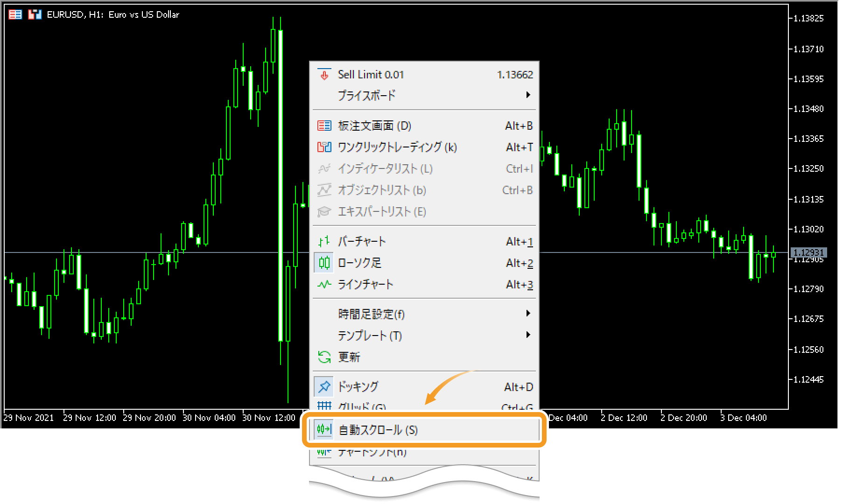843x504 pixels.
Task: Click the ワンクリックトレーディング menu icon
Action: click(x=324, y=147)
